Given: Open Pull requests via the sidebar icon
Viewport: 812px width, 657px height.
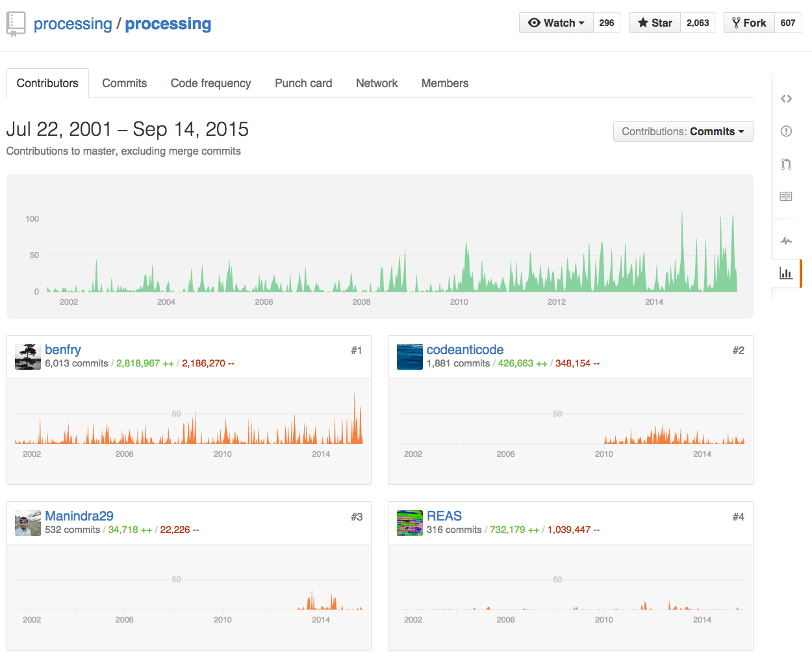Looking at the screenshot, I should coord(786,164).
